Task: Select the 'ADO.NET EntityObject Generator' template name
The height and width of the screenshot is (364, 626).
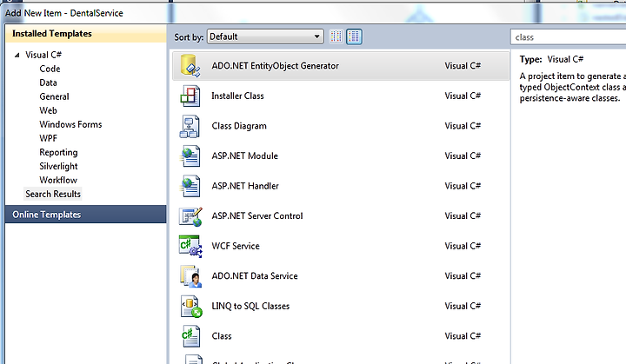Action: [x=275, y=66]
